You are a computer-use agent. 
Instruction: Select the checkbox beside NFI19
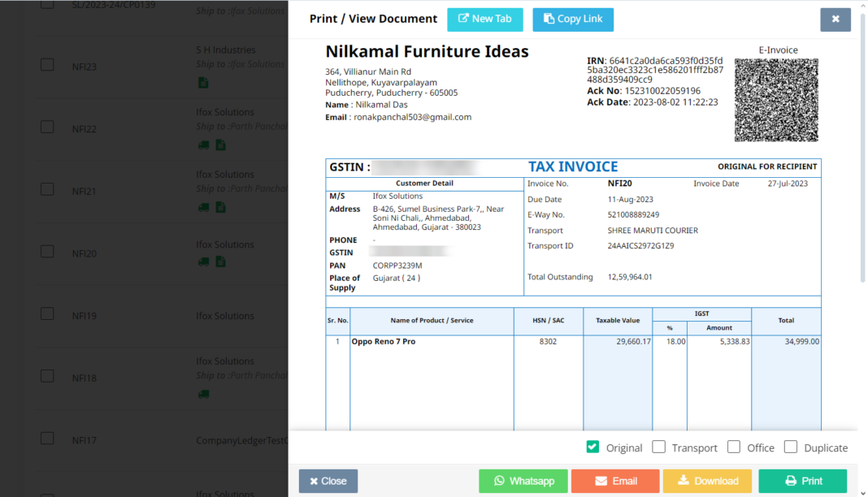point(46,313)
